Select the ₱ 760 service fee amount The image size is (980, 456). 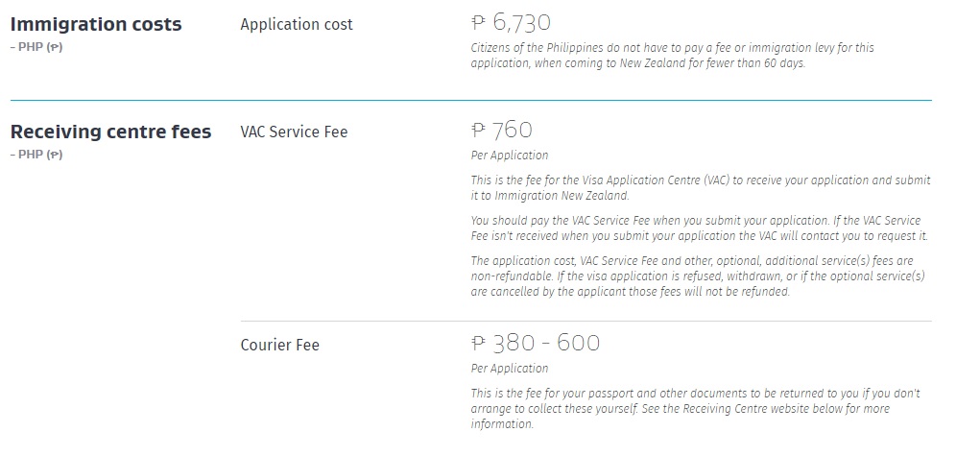click(x=502, y=131)
